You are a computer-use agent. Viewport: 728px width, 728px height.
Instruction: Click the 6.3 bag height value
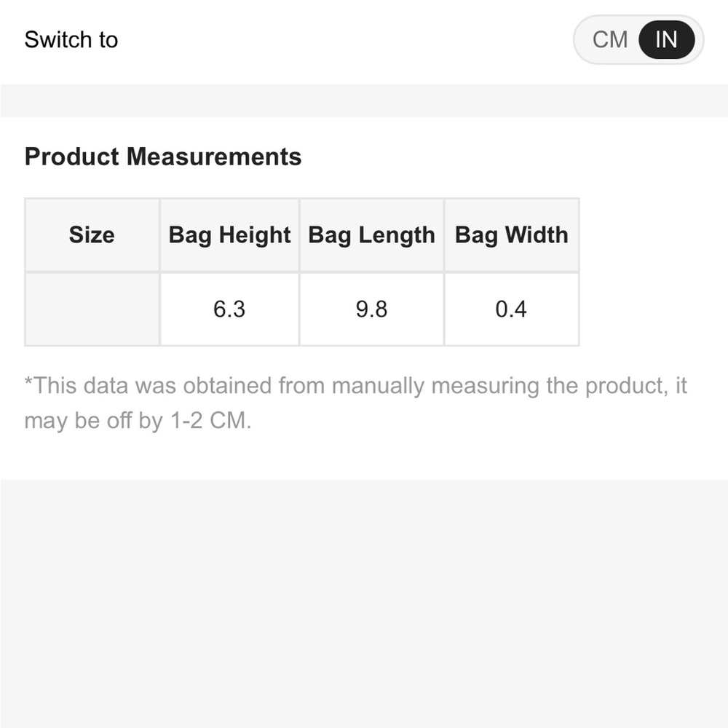pyautogui.click(x=229, y=309)
